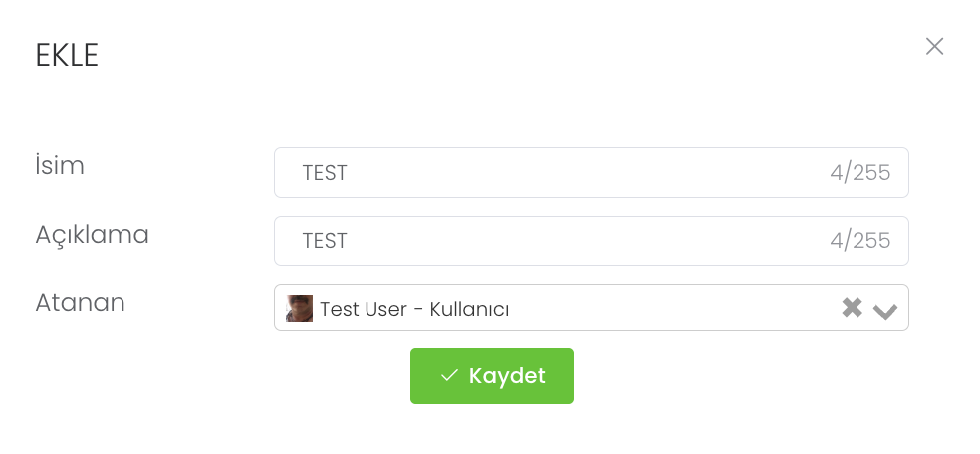Screen dimensions: 980x454
Task: Click the Açıklama character counter 4/255
Action: 859,241
